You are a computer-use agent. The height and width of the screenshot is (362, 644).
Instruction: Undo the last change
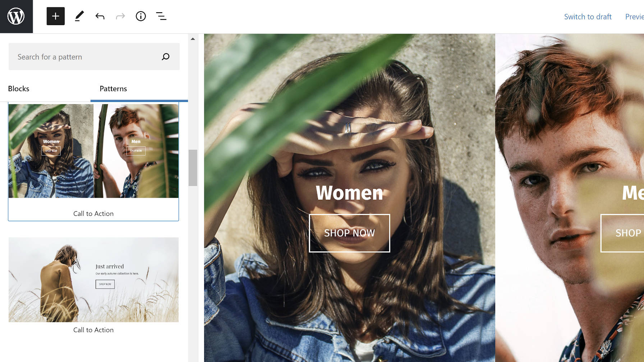click(100, 16)
